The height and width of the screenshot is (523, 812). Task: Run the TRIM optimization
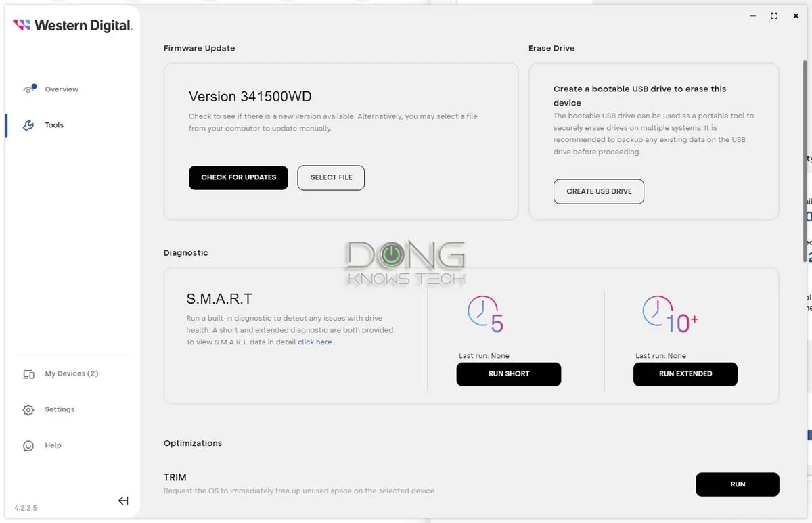738,484
